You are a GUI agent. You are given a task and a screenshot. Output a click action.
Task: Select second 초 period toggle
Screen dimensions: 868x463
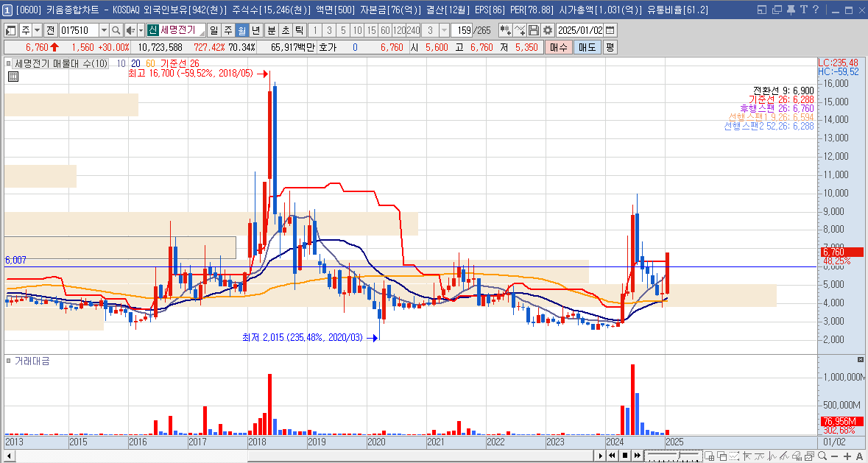285,30
